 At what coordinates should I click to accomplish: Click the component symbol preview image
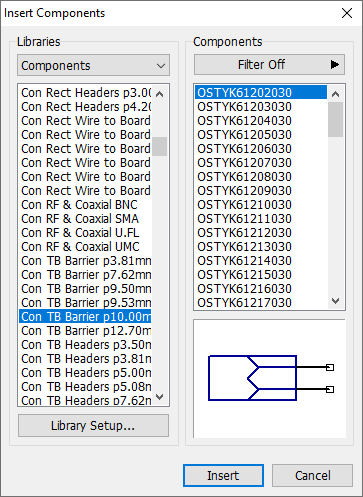coord(269,379)
